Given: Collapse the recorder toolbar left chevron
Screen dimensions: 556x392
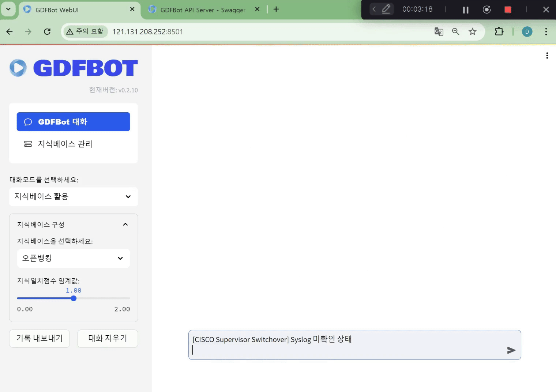Looking at the screenshot, I should pyautogui.click(x=374, y=9).
